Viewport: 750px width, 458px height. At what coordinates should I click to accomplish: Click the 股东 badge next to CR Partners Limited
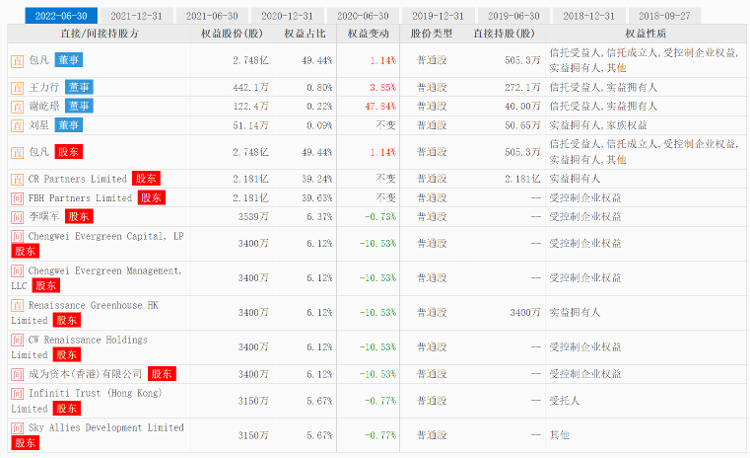(146, 179)
